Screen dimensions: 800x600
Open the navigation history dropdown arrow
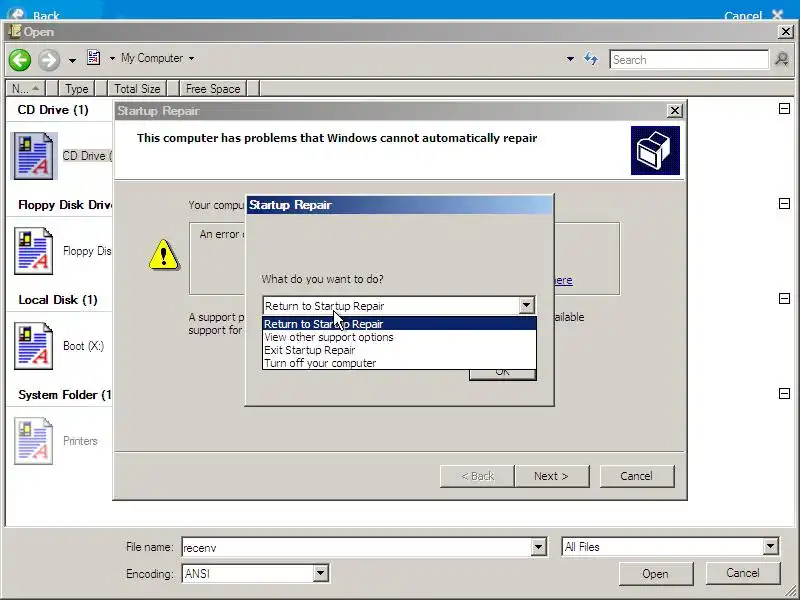point(72,61)
